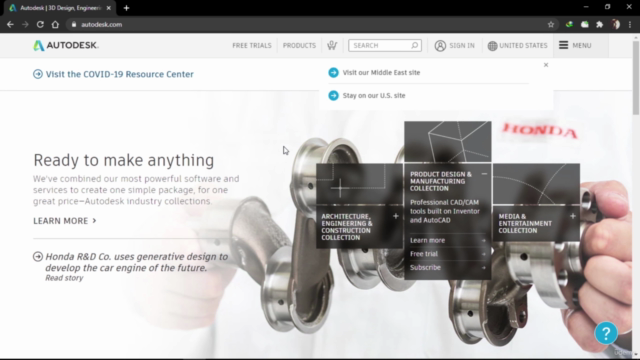Click the blue arrow icon next to U.S. site

[x=333, y=95]
